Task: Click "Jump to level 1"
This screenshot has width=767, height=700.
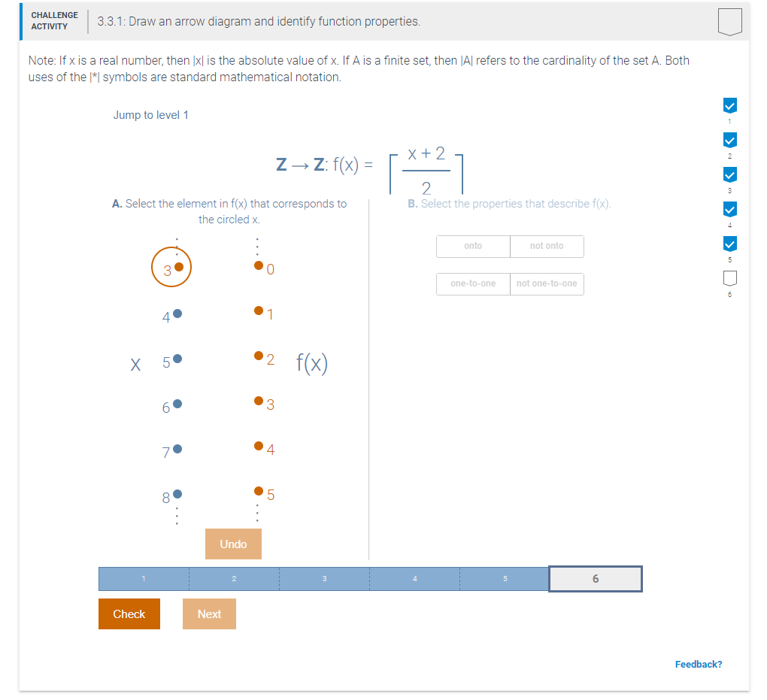Action: click(x=150, y=114)
